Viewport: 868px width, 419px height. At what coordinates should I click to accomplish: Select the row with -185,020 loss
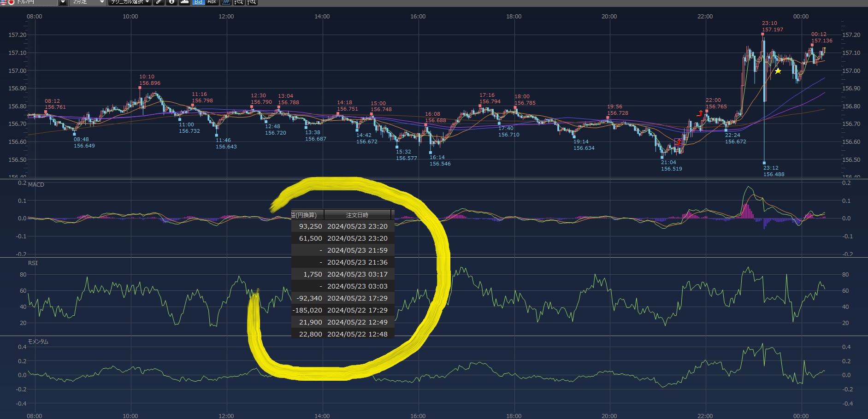click(x=342, y=310)
